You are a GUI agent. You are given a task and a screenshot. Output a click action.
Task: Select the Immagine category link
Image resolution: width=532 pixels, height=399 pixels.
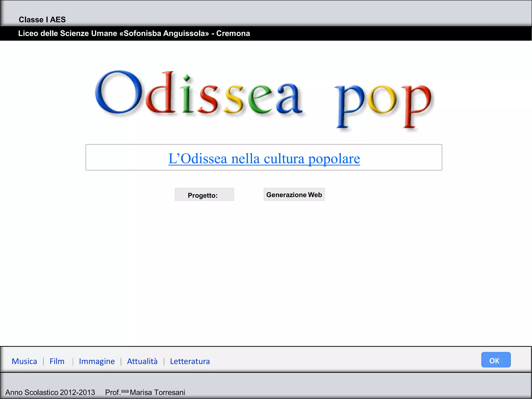(x=97, y=361)
